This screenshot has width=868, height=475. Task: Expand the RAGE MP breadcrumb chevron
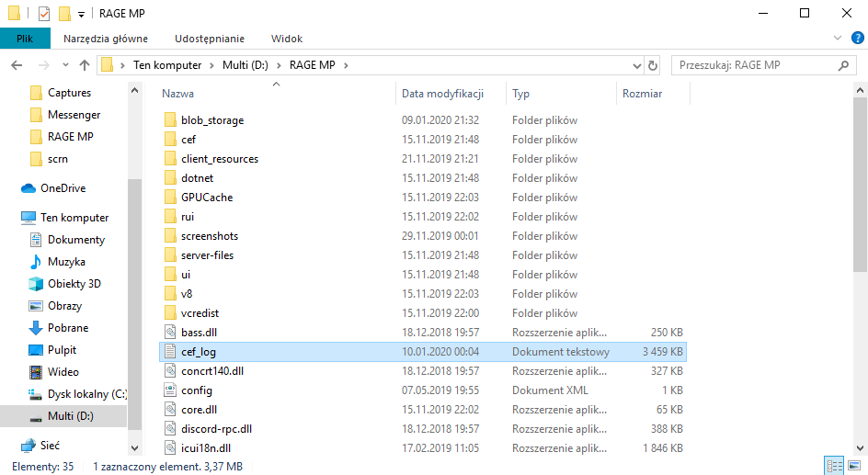coord(346,65)
